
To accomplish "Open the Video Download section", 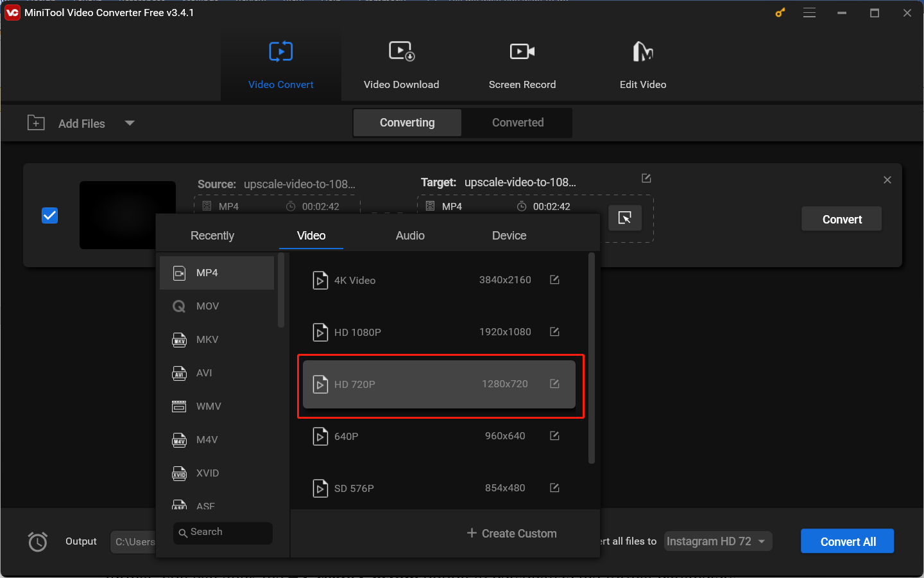I will click(x=402, y=65).
